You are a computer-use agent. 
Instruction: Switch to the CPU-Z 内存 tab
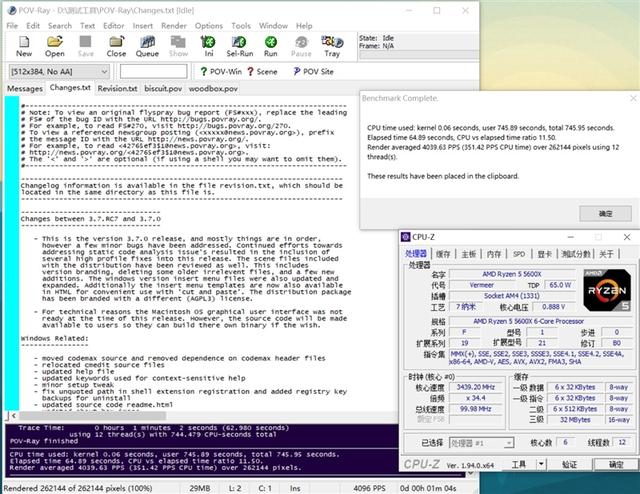click(x=494, y=254)
